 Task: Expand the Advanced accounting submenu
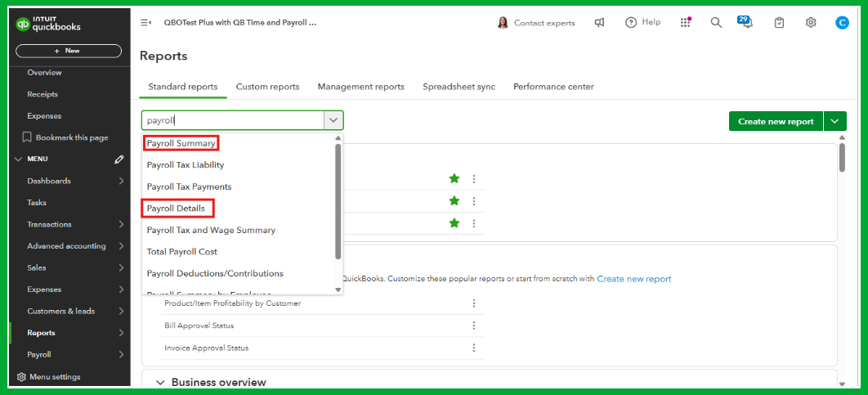pos(121,246)
